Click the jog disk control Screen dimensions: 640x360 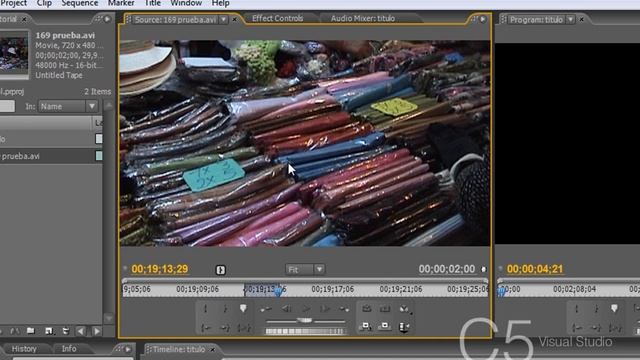point(305,331)
